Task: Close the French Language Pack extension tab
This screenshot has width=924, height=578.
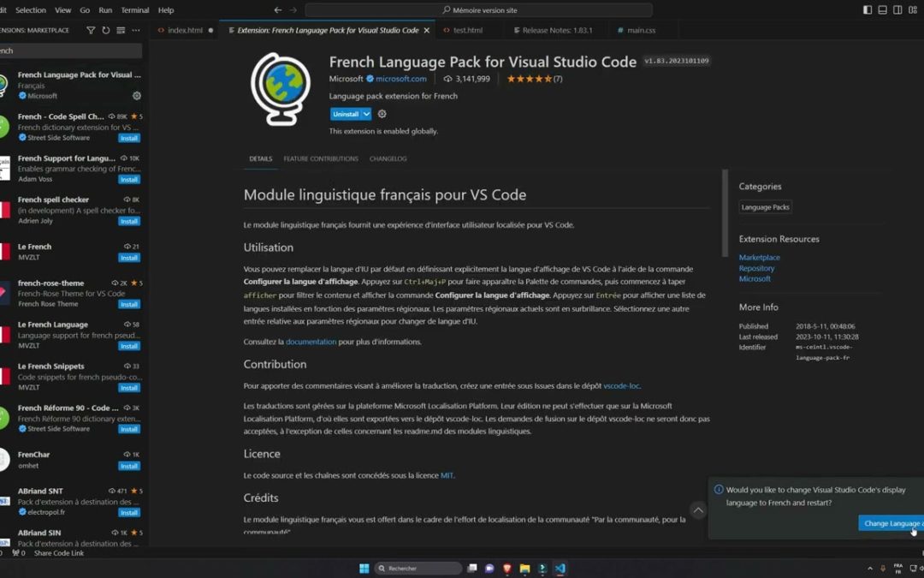Action: pyautogui.click(x=427, y=30)
